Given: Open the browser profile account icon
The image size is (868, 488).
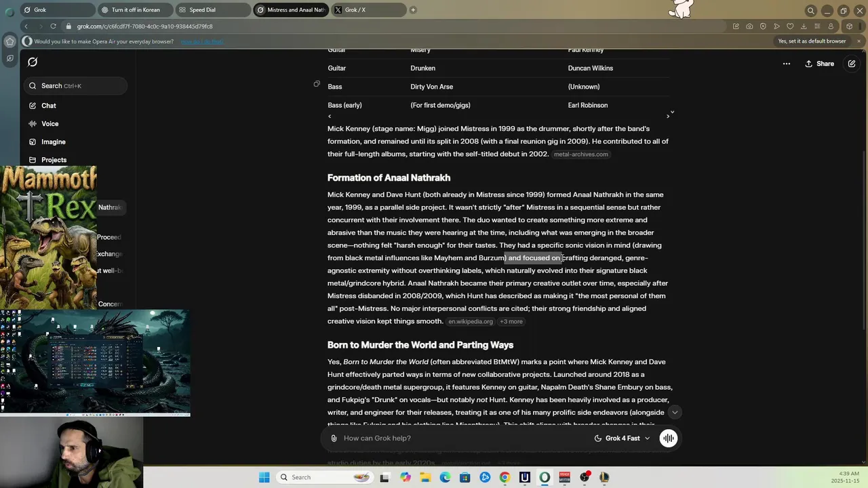Looking at the screenshot, I should (831, 26).
